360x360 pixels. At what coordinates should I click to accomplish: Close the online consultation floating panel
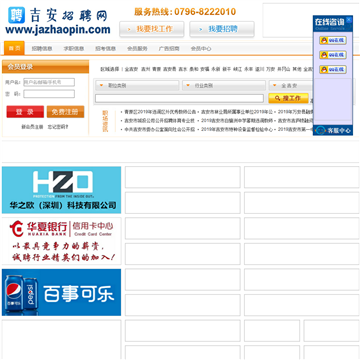tap(349, 20)
